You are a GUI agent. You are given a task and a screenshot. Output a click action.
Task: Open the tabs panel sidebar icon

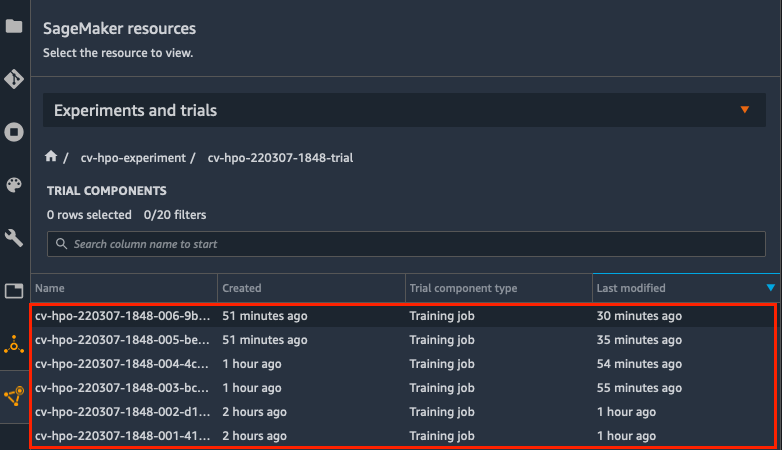coord(14,291)
